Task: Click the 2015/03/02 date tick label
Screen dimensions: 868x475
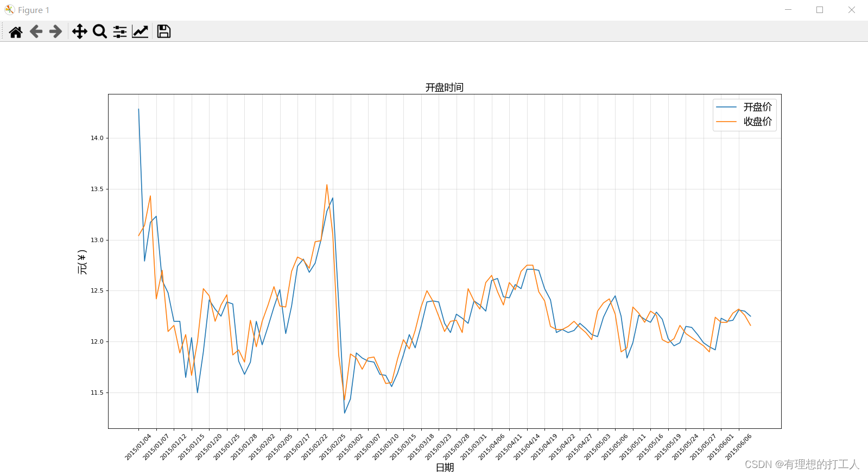Action: point(350,447)
